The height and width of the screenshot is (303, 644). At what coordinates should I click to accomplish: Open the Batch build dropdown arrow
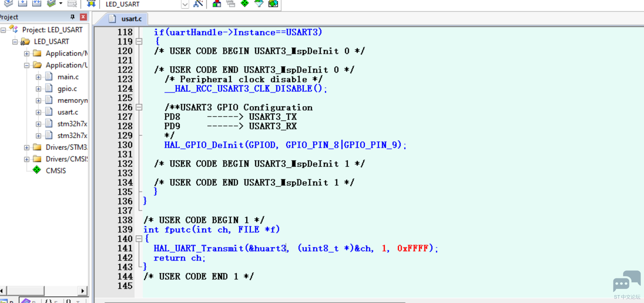click(x=61, y=4)
